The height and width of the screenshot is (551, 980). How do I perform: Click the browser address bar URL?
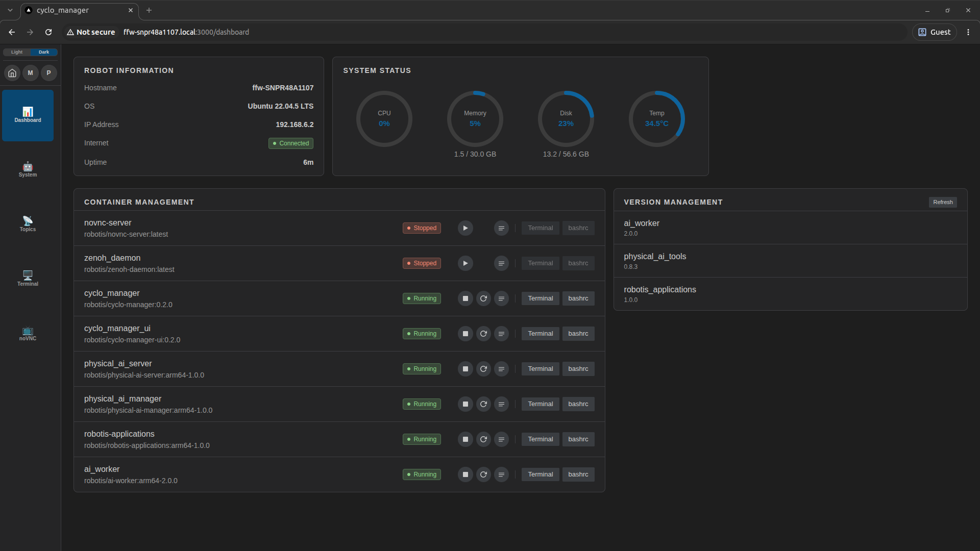[x=186, y=32]
